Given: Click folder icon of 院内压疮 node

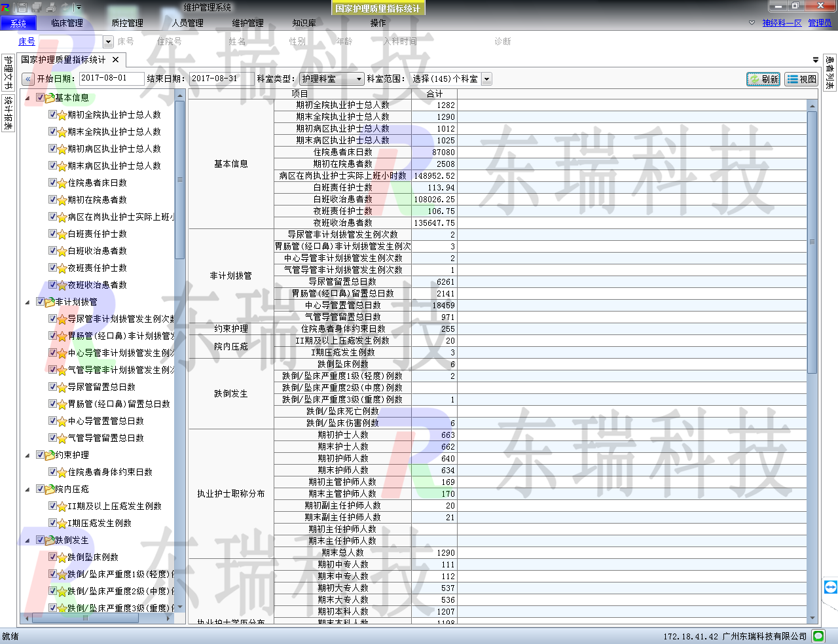Looking at the screenshot, I should pyautogui.click(x=50, y=490).
